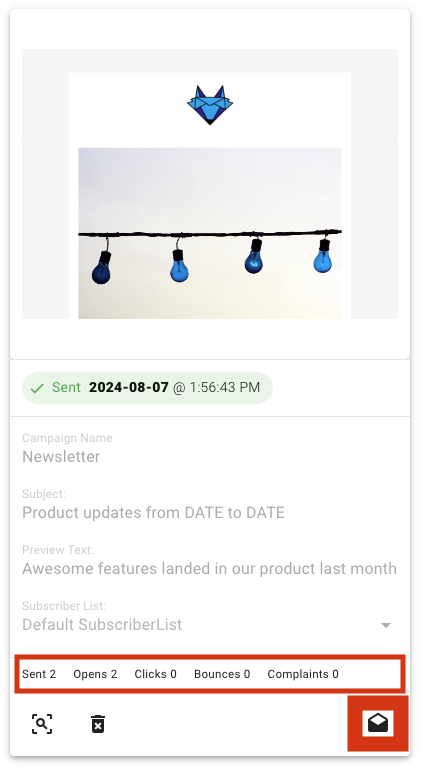423x769 pixels.
Task: Click the light bulbs email thumbnail
Action: tap(210, 233)
